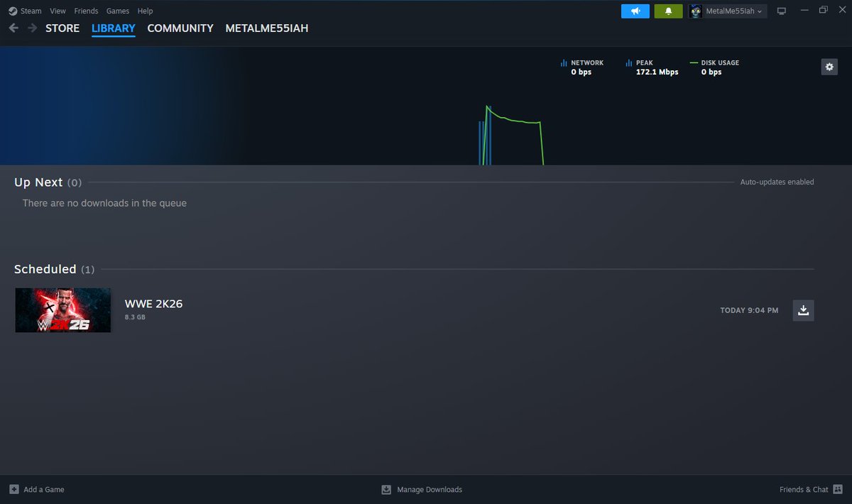Open Manage Downloads
This screenshot has width=852, height=504.
point(430,489)
